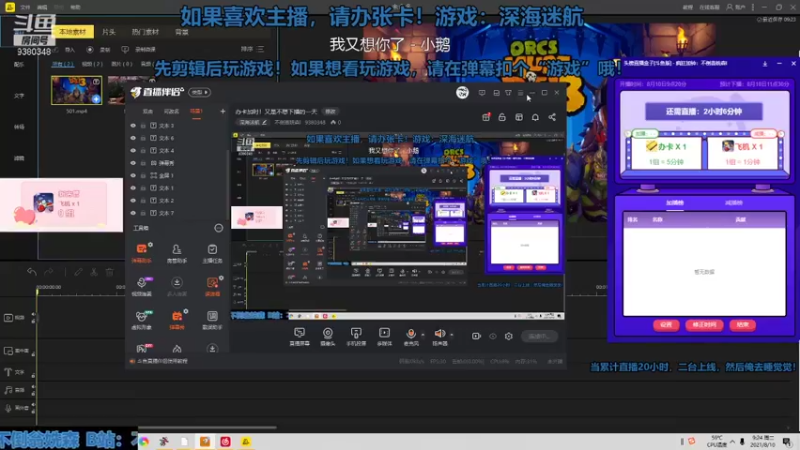Hide the 文本3 layer with eye icon

point(133,126)
